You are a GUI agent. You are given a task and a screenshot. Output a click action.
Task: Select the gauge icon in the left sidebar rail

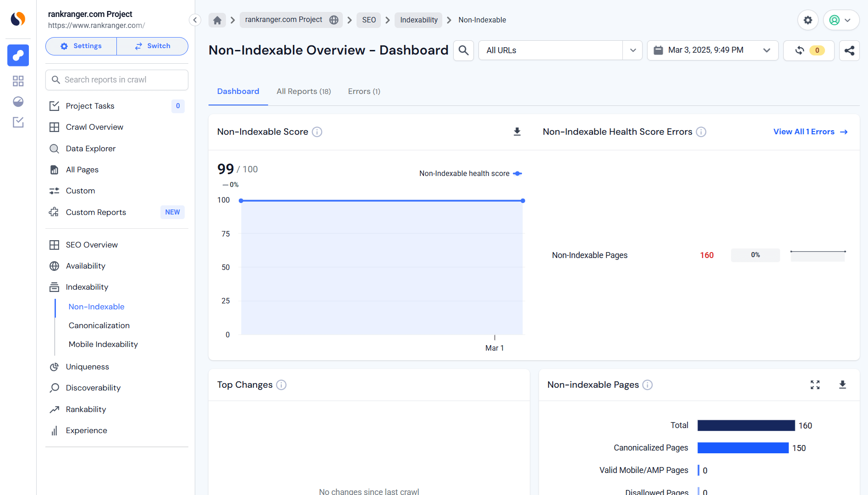pyautogui.click(x=17, y=102)
